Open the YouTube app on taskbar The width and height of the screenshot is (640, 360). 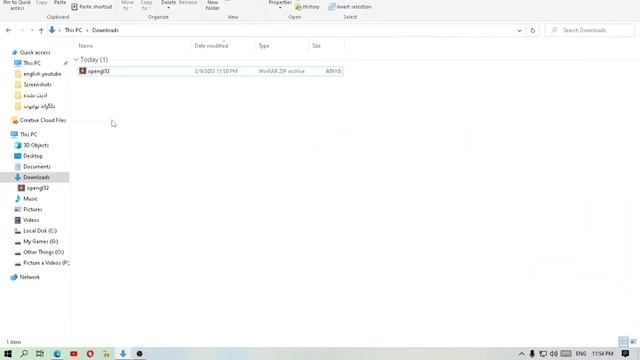click(x=74, y=353)
